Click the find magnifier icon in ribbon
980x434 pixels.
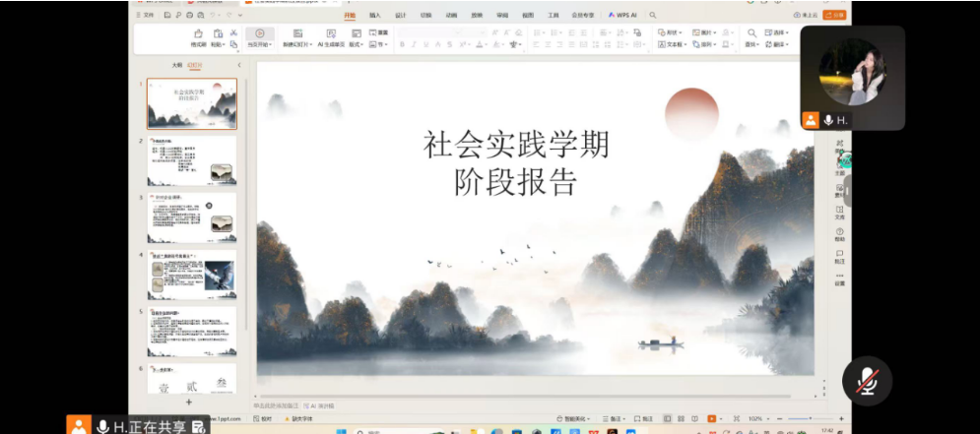pyautogui.click(x=751, y=32)
